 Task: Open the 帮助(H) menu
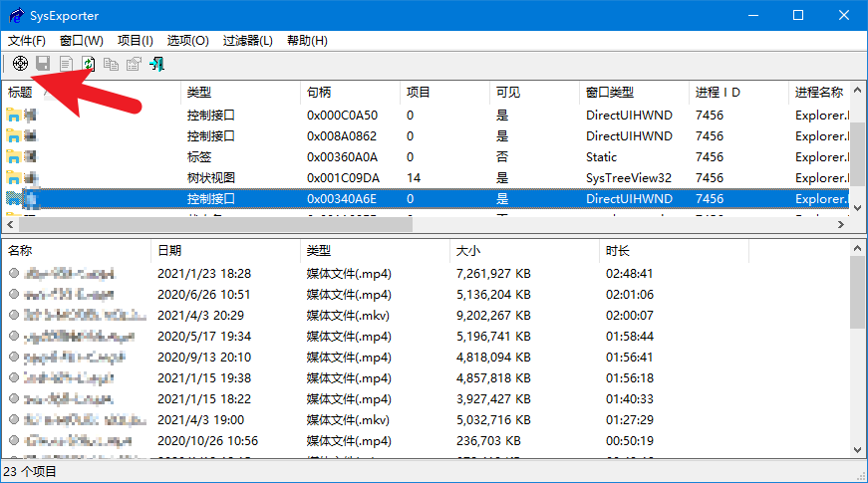click(x=306, y=41)
